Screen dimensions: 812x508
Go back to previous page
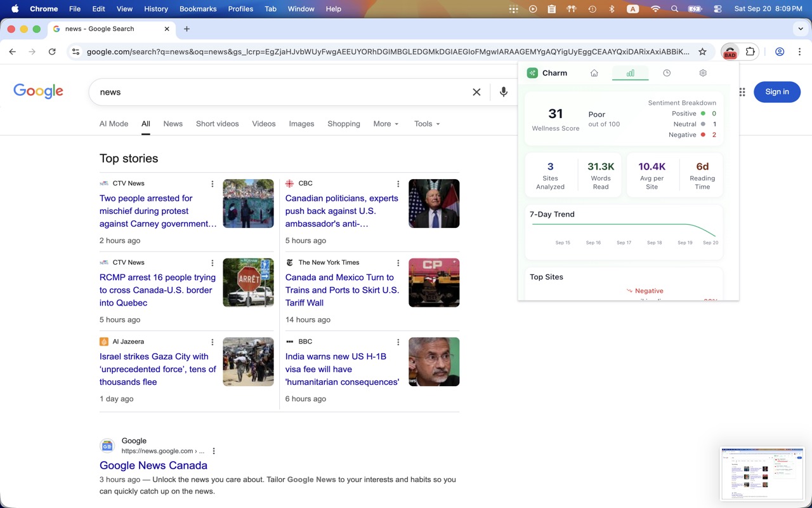coord(13,52)
